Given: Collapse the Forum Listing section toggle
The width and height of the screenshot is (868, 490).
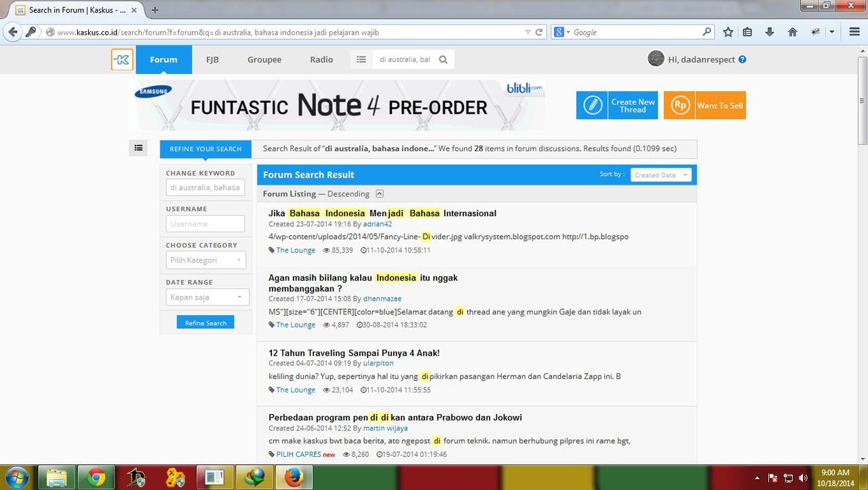Looking at the screenshot, I should 380,194.
